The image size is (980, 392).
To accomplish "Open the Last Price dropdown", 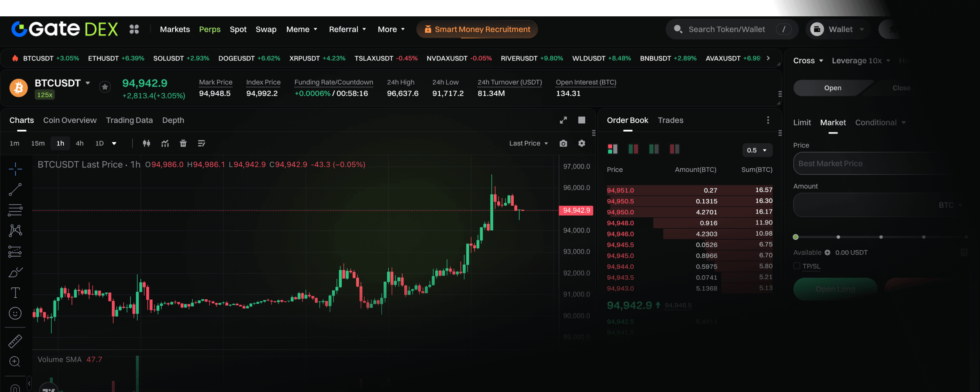I will coord(528,143).
